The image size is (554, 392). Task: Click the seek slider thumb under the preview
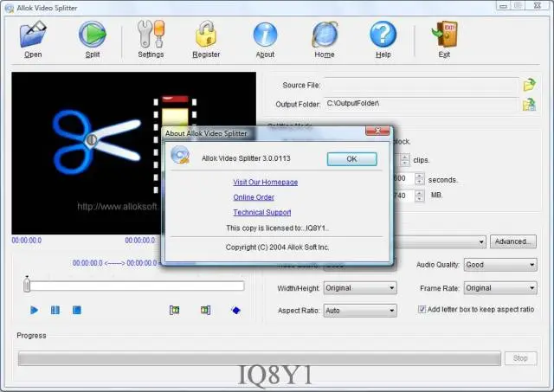tap(27, 285)
